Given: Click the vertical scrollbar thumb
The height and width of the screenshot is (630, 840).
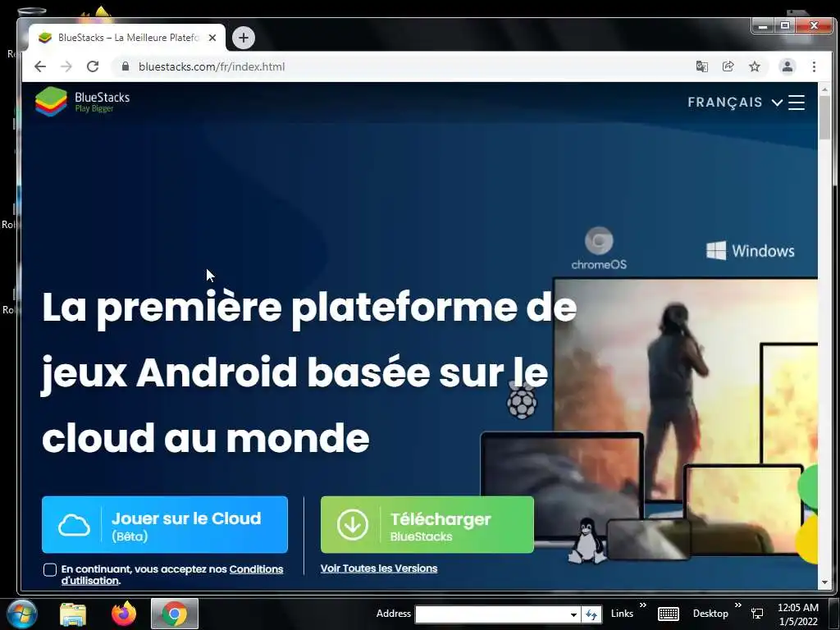Looking at the screenshot, I should pos(824,118).
